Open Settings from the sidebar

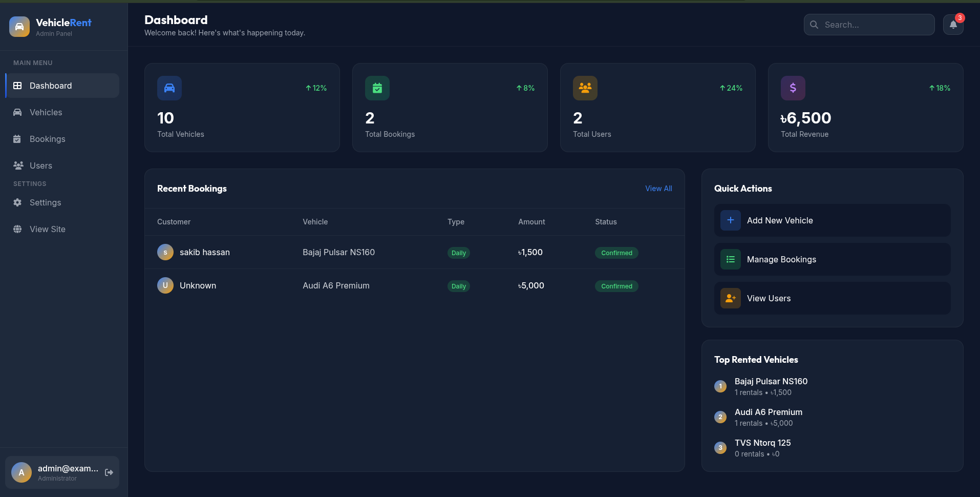pyautogui.click(x=46, y=202)
